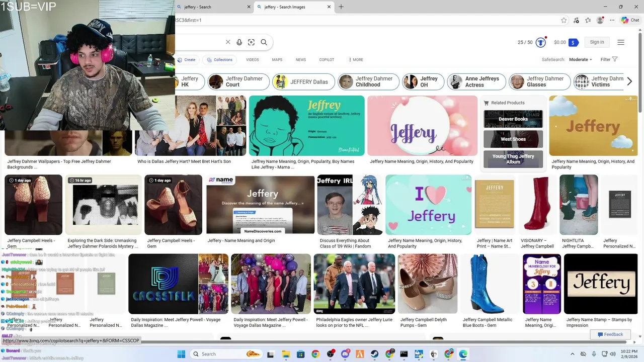The image size is (644, 362).
Task: Expand the More search options menu
Action: (x=355, y=60)
